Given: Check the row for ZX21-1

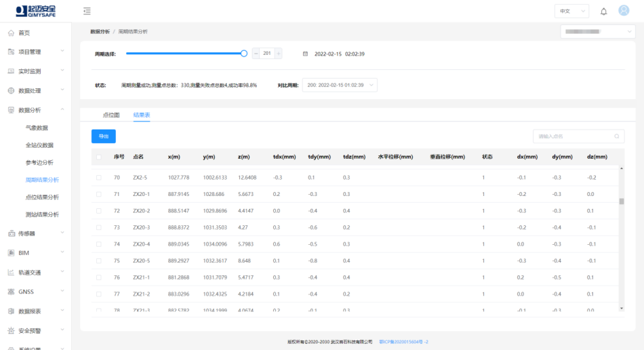Looking at the screenshot, I should click(98, 277).
